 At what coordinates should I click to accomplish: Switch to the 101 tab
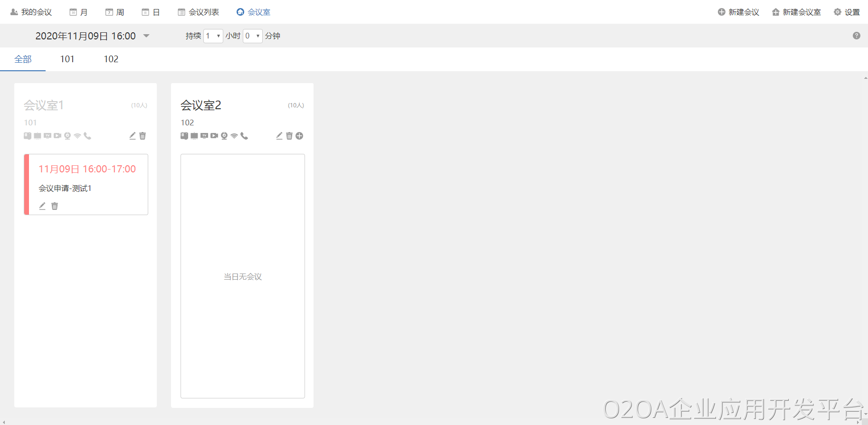tap(67, 59)
